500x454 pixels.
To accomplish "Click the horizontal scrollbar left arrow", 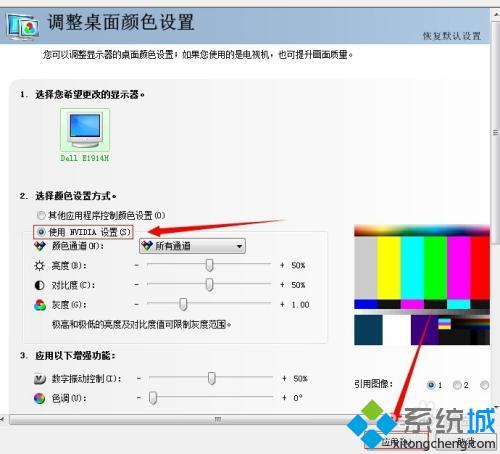I will (x=3, y=419).
